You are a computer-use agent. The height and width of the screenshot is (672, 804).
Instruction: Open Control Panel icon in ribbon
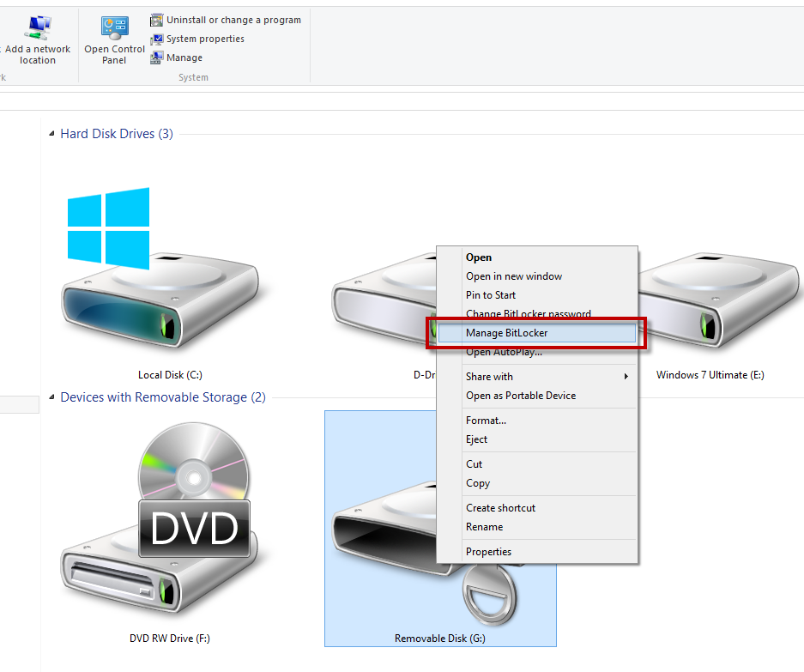(x=115, y=27)
